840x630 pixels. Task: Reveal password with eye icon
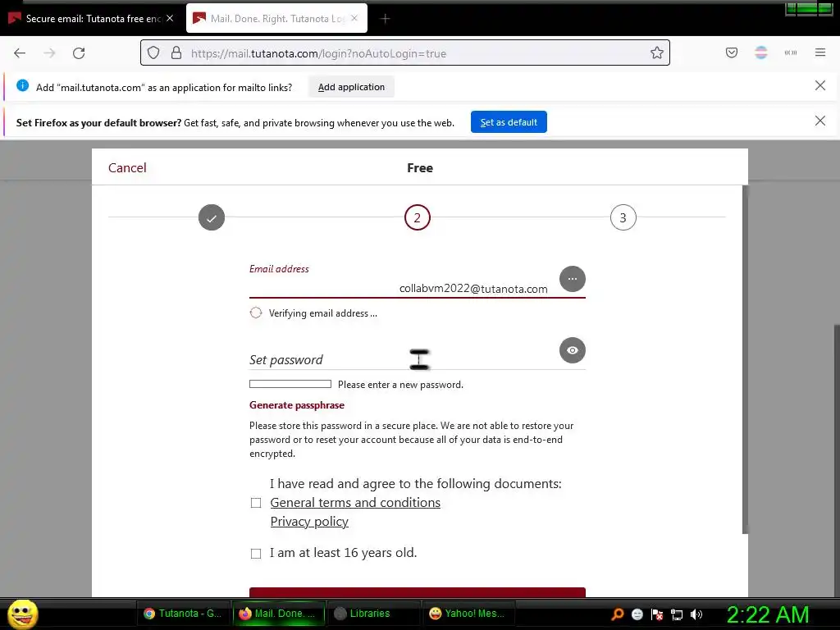point(572,350)
